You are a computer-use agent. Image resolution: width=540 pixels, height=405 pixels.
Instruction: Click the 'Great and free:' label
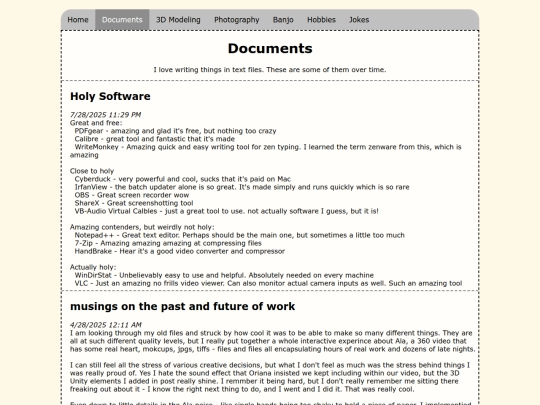(x=96, y=123)
